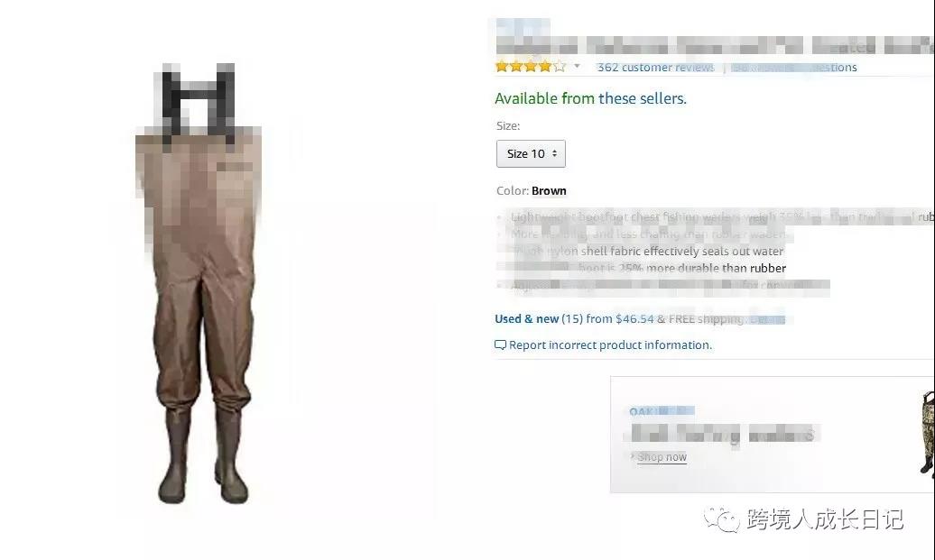This screenshot has width=935, height=560.
Task: Open the answered questions link
Action: pos(793,68)
